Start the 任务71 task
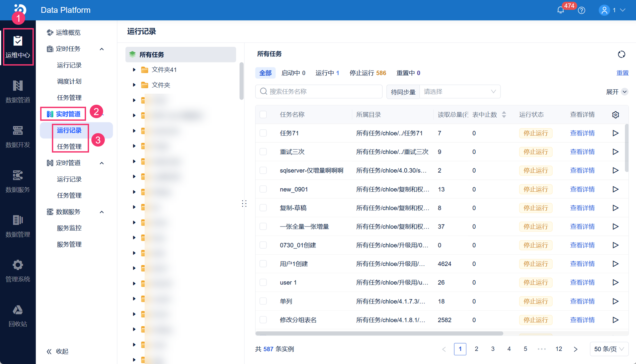Viewport: 636px width, 364px height. click(x=615, y=133)
